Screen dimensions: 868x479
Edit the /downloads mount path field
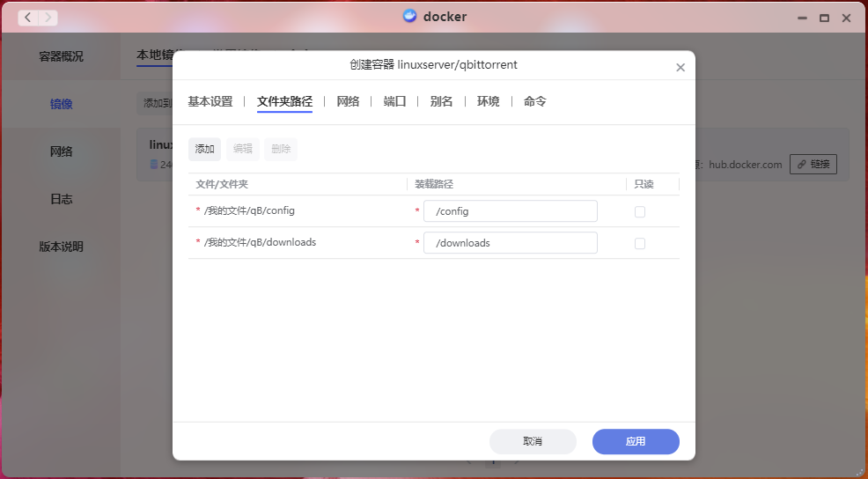pyautogui.click(x=510, y=243)
